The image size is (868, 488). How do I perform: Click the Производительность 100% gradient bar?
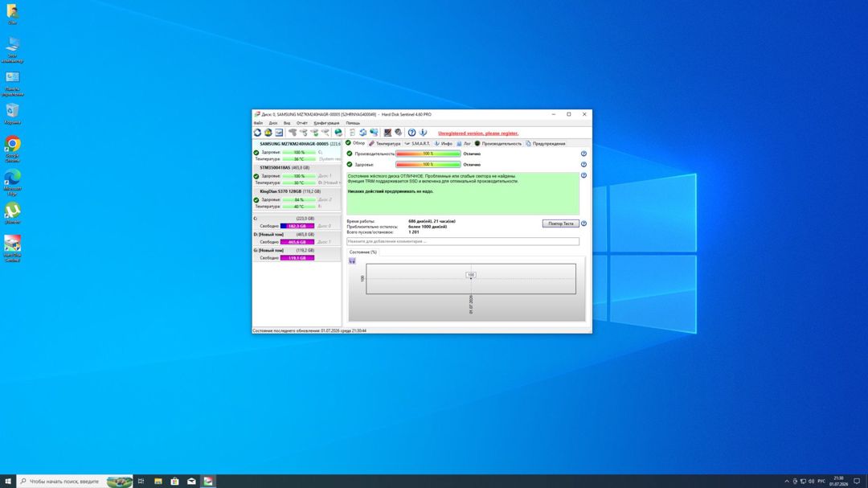pos(428,154)
